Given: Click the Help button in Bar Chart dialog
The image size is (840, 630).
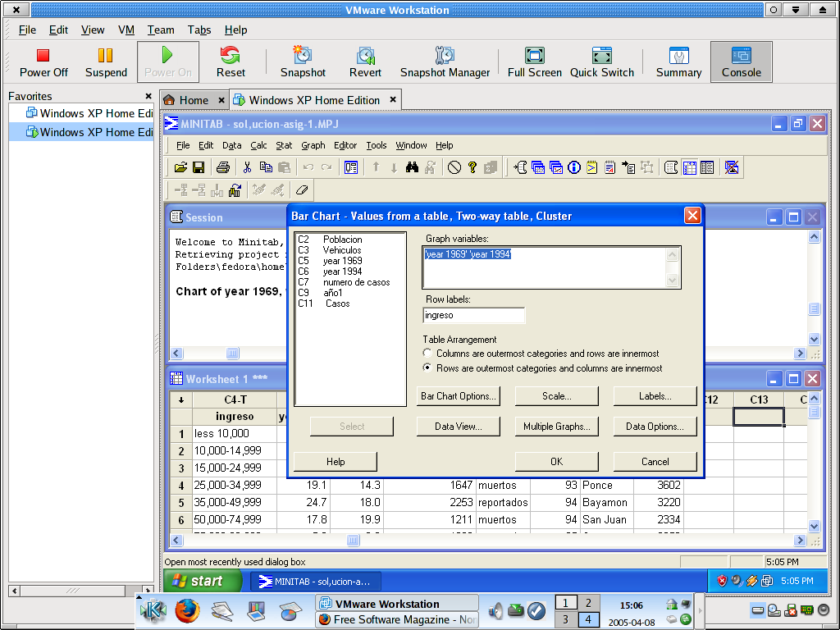Looking at the screenshot, I should pos(336,461).
